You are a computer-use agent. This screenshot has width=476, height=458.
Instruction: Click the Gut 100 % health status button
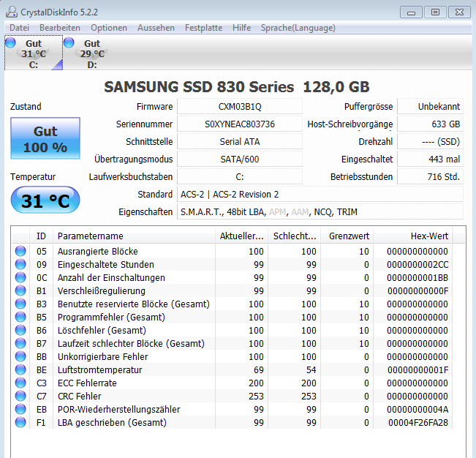pyautogui.click(x=45, y=138)
